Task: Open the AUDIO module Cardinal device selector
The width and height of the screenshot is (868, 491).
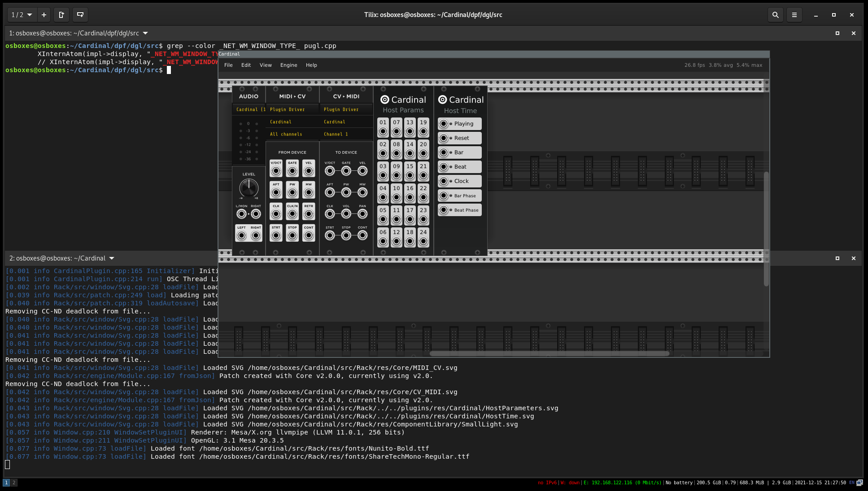Action: [249, 109]
